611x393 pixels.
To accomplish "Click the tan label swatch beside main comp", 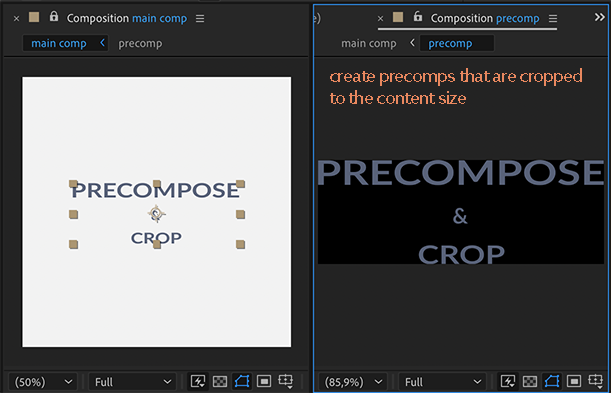I will 34,17.
